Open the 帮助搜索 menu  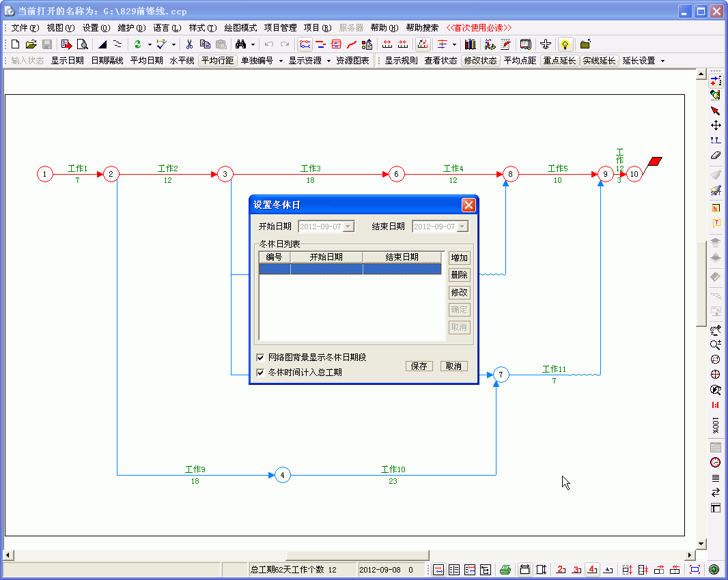[x=422, y=28]
